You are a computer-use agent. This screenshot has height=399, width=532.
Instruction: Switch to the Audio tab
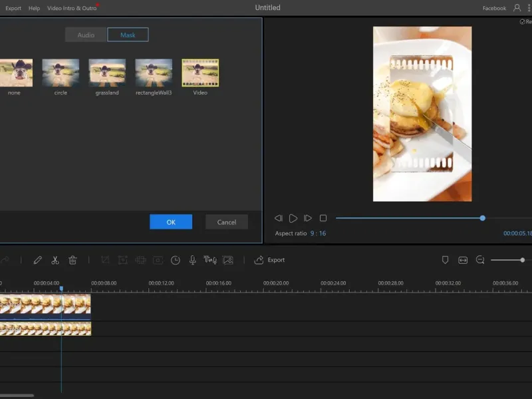coord(86,35)
